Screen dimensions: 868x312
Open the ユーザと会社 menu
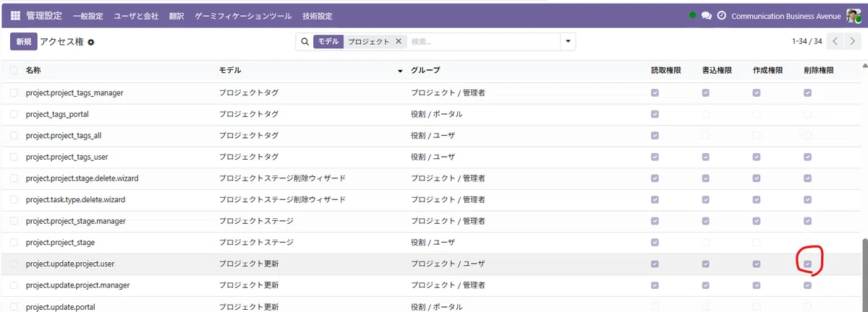(x=136, y=15)
